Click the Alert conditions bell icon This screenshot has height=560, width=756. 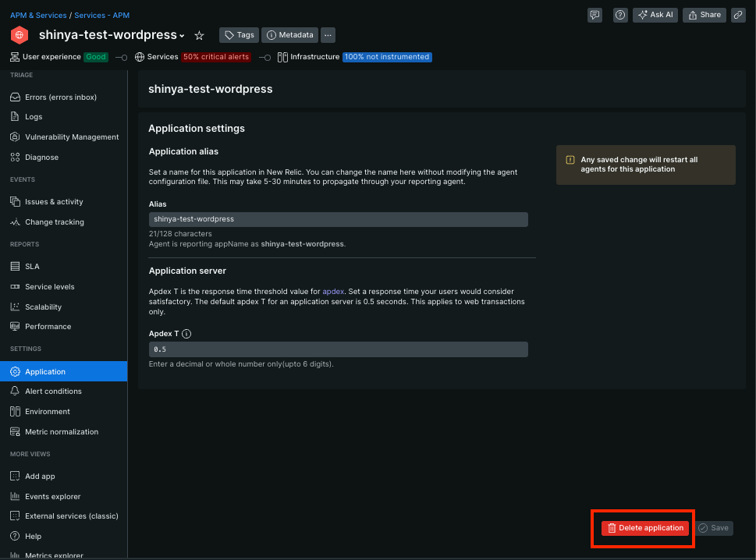tap(15, 391)
